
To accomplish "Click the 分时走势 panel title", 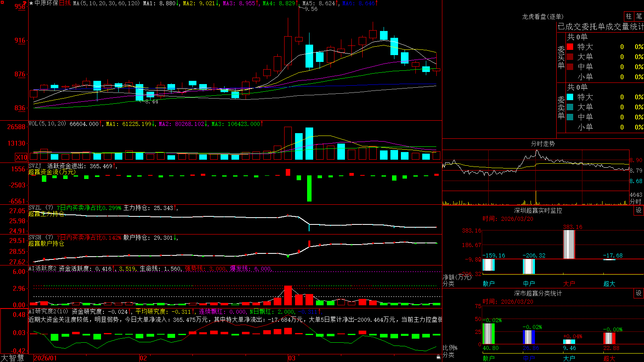I will (543, 144).
